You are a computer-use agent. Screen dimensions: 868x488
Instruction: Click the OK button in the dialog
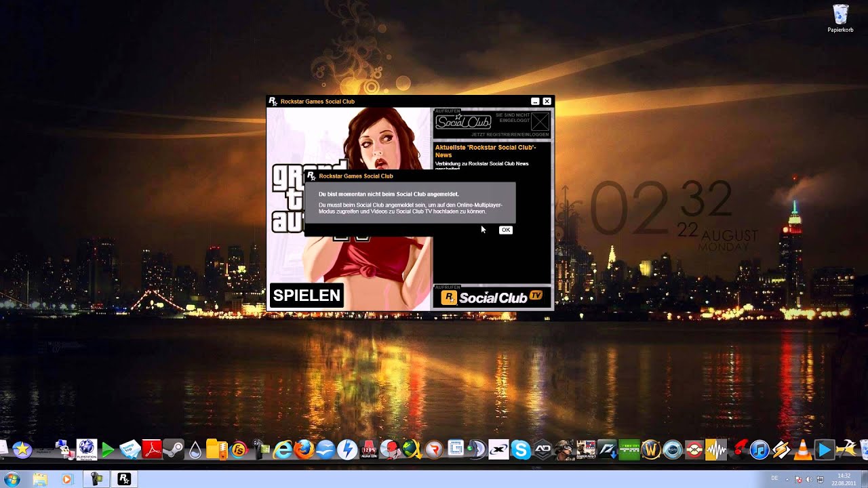(x=505, y=230)
